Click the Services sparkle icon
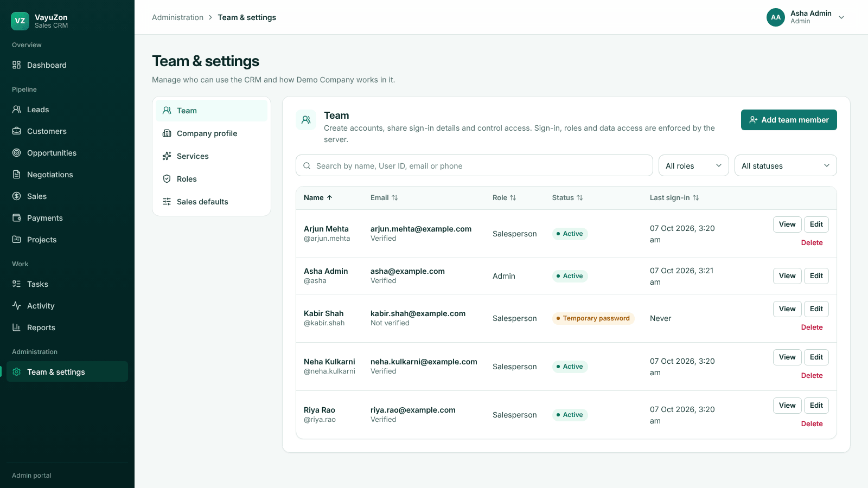868x488 pixels. point(167,156)
